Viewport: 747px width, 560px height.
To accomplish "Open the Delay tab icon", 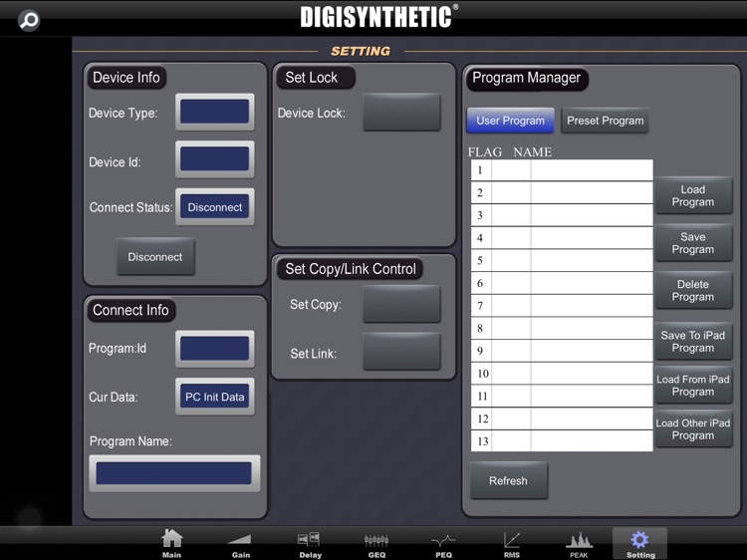I will tap(310, 544).
